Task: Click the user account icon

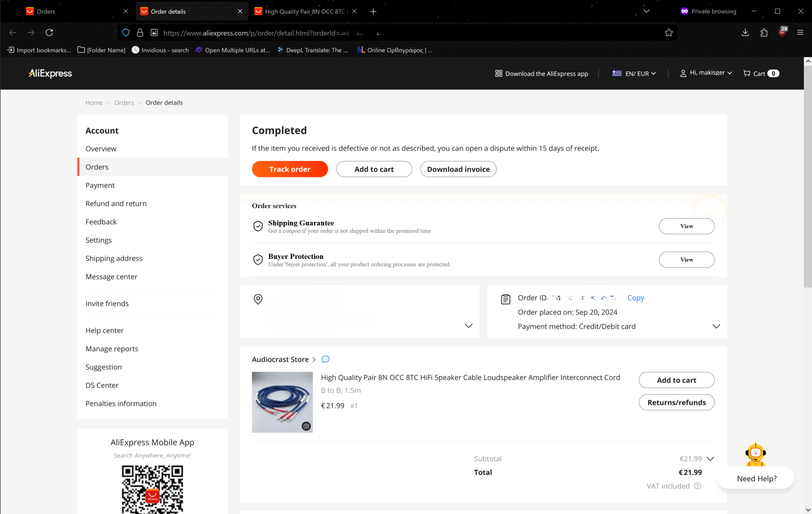Action: 683,73
